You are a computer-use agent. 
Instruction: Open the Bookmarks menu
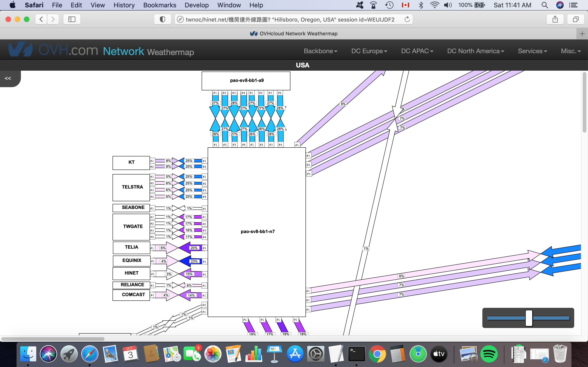click(x=160, y=5)
